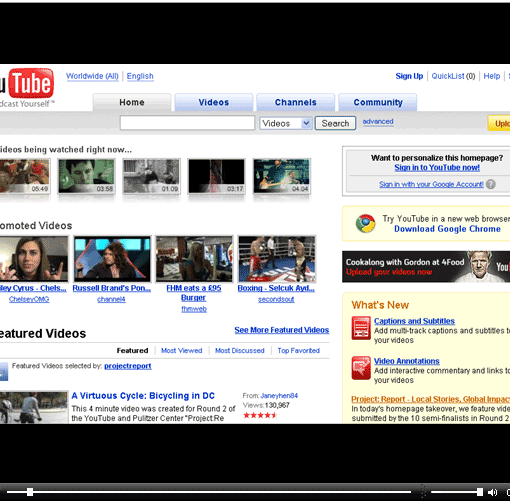Select the Most Discussed filter
This screenshot has width=510, height=504.
click(240, 351)
